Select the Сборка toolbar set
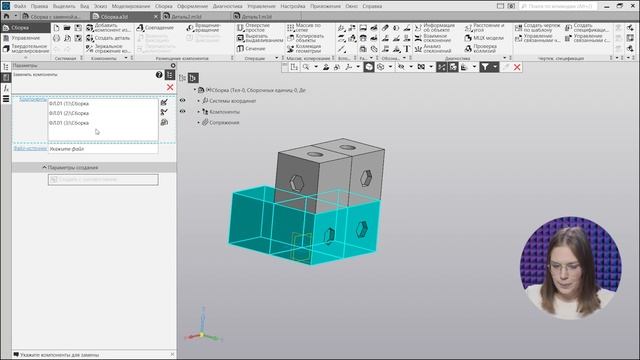This screenshot has width=640, height=360. click(x=25, y=28)
